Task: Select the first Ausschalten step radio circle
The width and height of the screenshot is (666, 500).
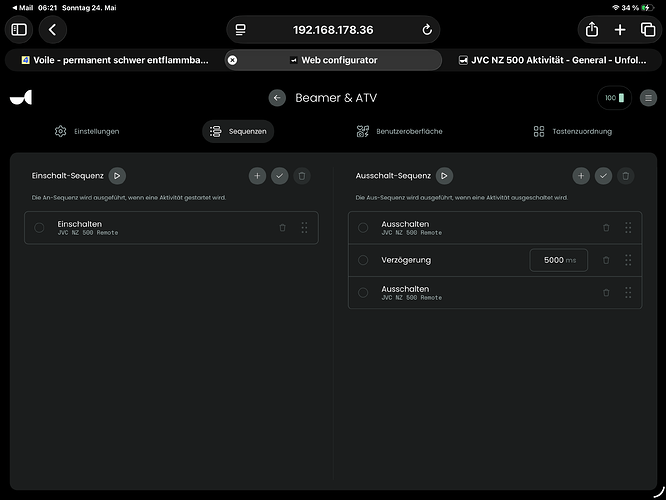Action: pos(363,228)
